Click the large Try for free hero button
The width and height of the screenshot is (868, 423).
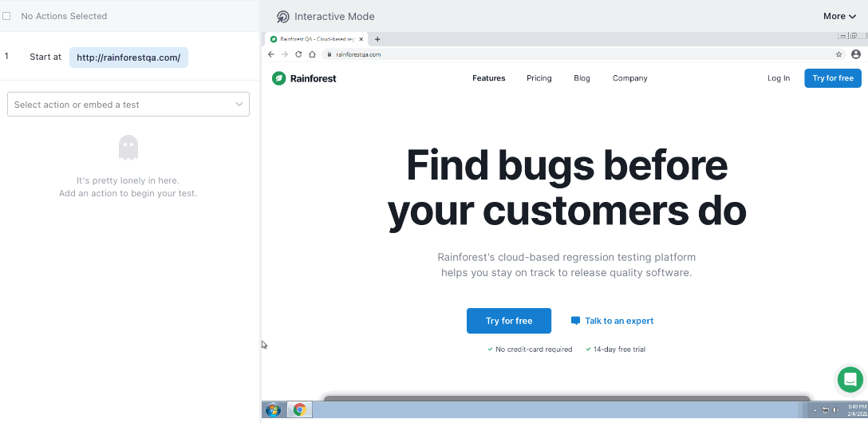click(x=509, y=321)
